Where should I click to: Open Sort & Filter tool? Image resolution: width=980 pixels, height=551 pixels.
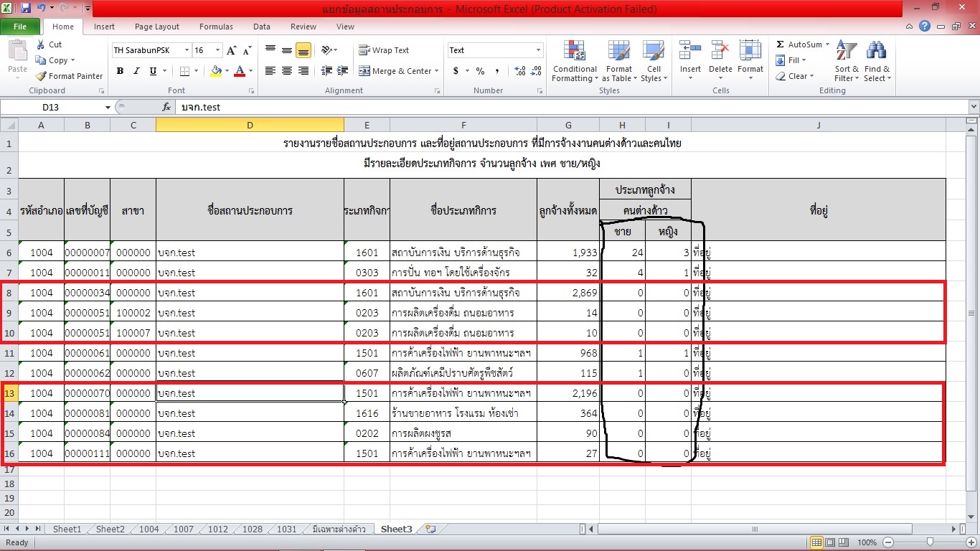(847, 61)
